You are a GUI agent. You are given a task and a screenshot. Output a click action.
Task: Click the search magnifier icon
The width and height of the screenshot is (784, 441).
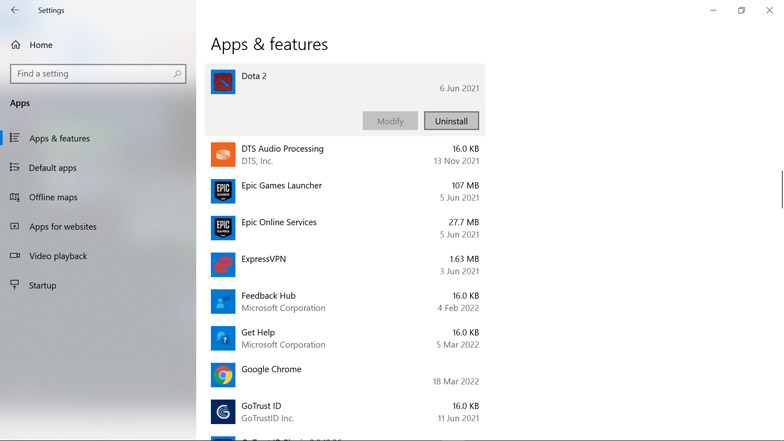click(177, 74)
